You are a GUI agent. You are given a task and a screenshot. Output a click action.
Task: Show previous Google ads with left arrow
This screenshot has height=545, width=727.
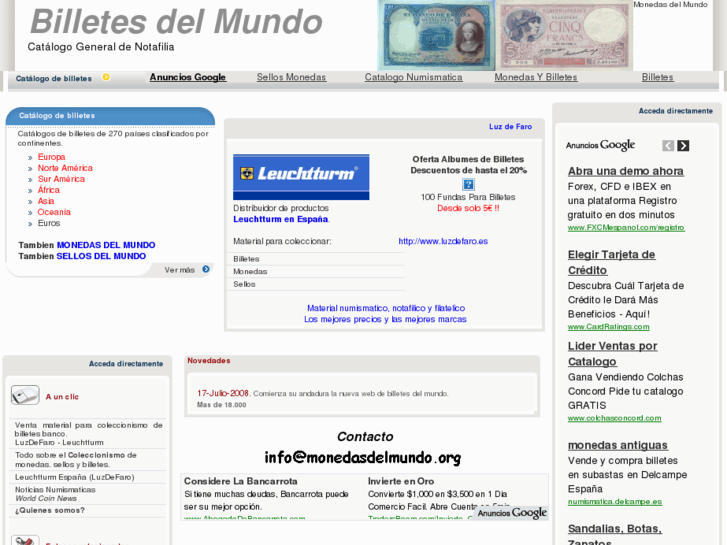coord(668,146)
